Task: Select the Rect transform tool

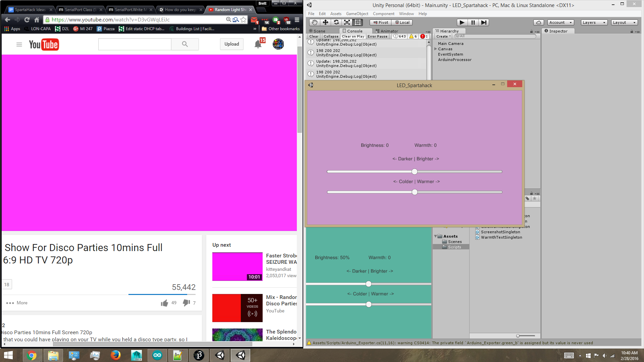Action: [x=358, y=22]
